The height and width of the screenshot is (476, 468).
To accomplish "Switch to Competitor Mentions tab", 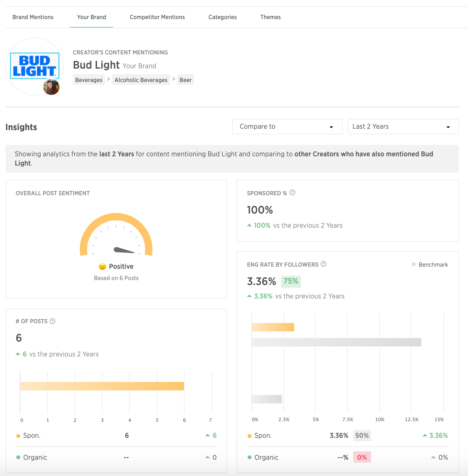I will (x=157, y=17).
